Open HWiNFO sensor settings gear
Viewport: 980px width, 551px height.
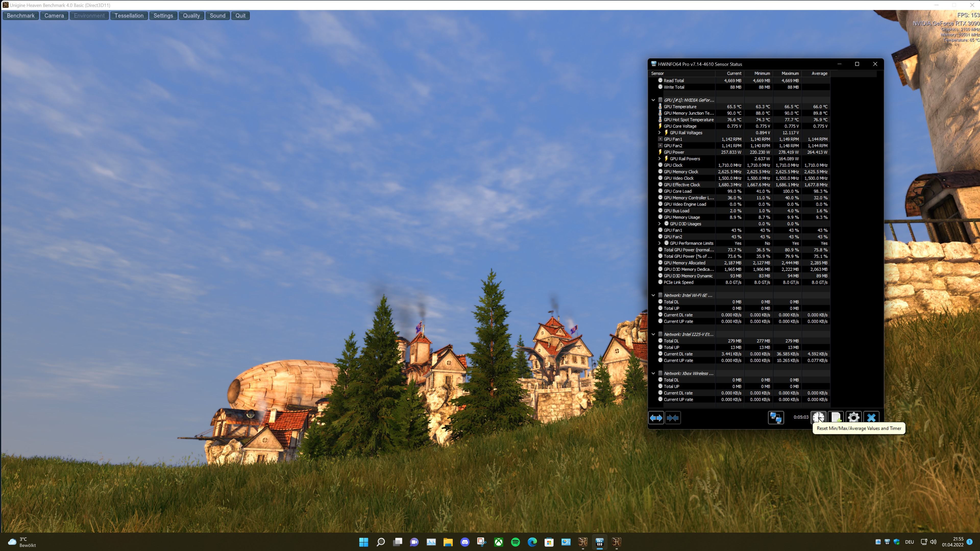coord(853,418)
